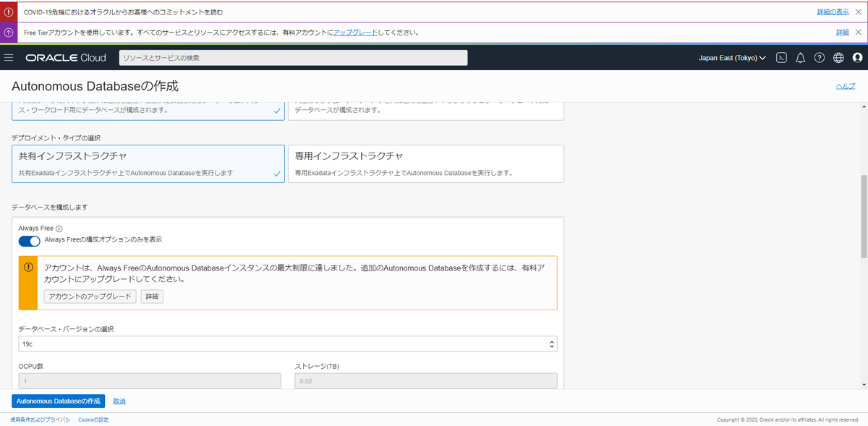Open the ヘルプ link
This screenshot has height=426, width=868.
846,86
